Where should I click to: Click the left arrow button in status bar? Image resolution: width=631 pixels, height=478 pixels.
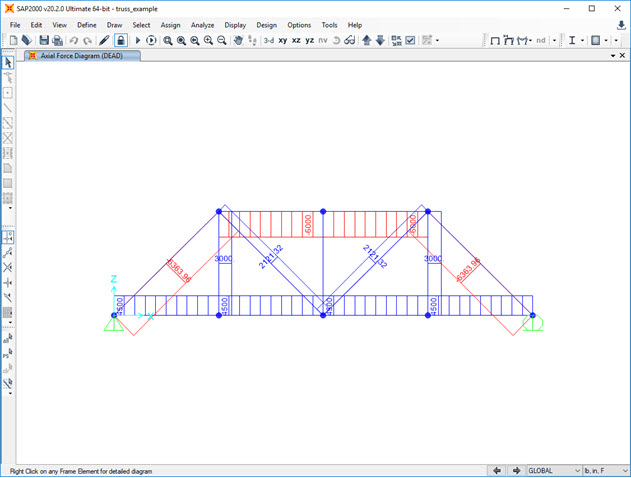(x=497, y=470)
